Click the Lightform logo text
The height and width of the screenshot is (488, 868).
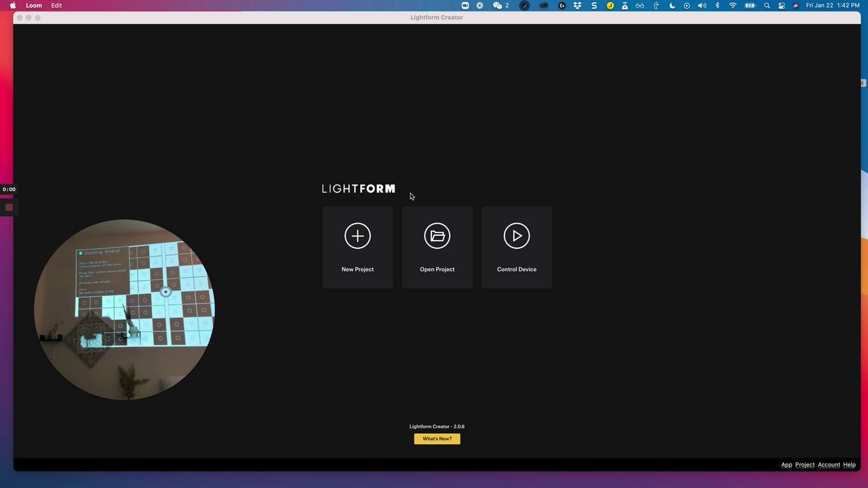(x=358, y=188)
